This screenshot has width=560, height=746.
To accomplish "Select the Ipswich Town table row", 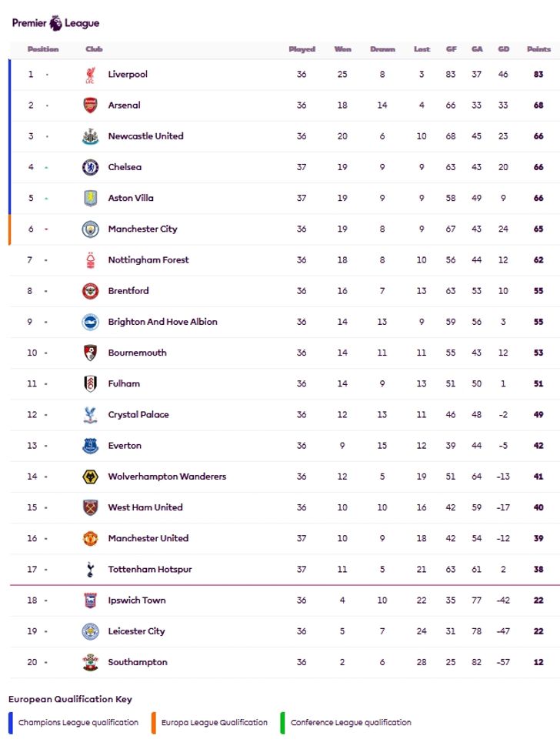I will click(285, 600).
